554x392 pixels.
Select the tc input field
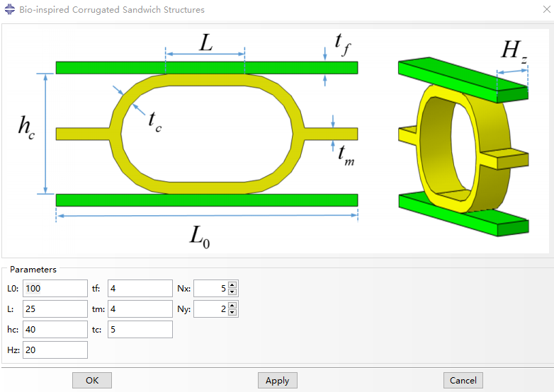tap(140, 329)
